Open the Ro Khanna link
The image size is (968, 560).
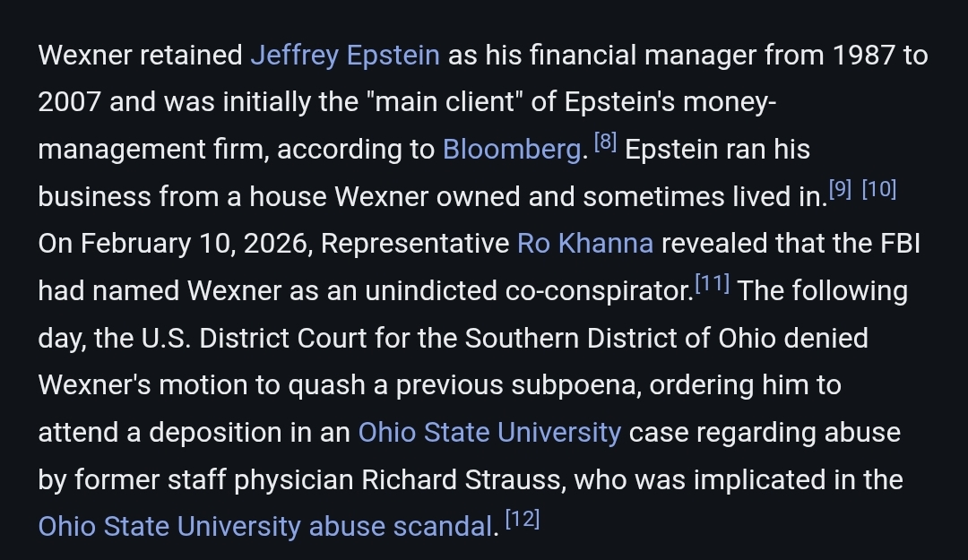click(x=585, y=244)
